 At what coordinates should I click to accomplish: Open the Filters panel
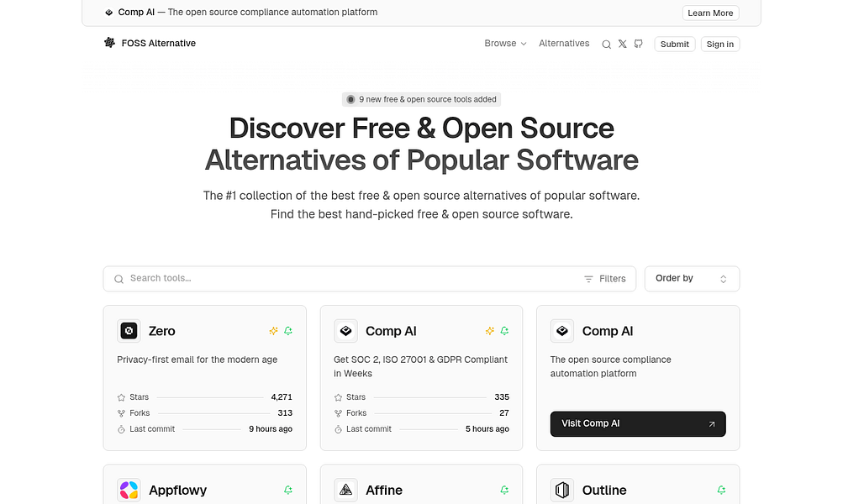coord(604,278)
